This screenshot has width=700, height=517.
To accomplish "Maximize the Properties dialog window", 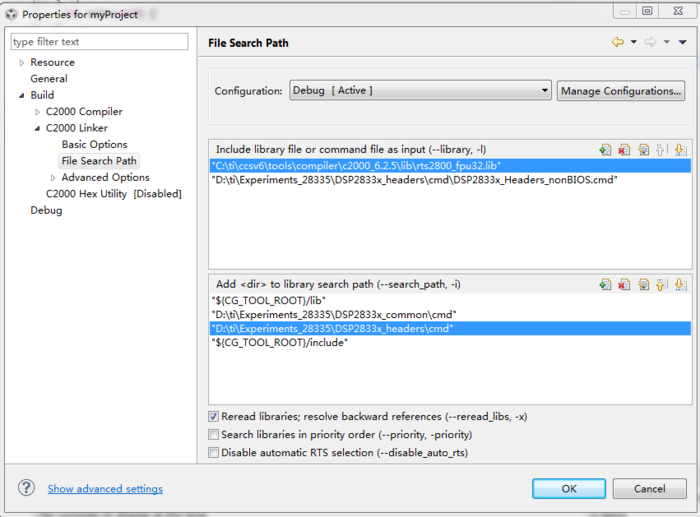I will pos(647,11).
